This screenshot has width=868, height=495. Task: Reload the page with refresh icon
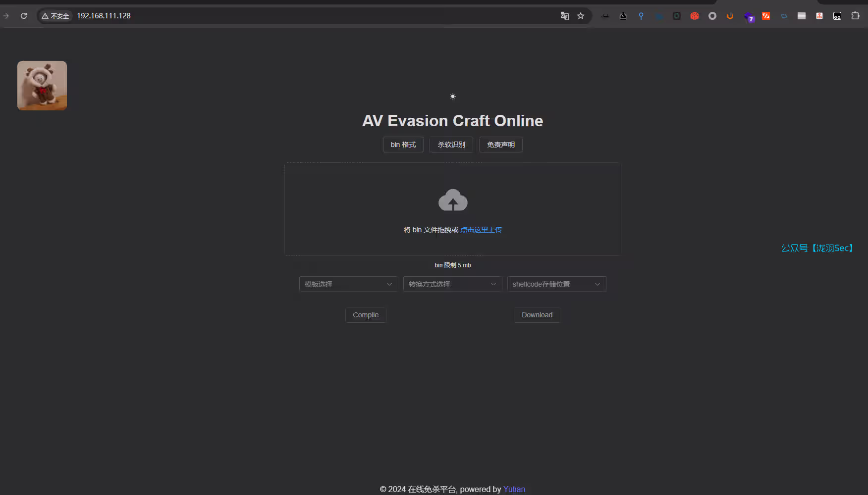point(24,16)
